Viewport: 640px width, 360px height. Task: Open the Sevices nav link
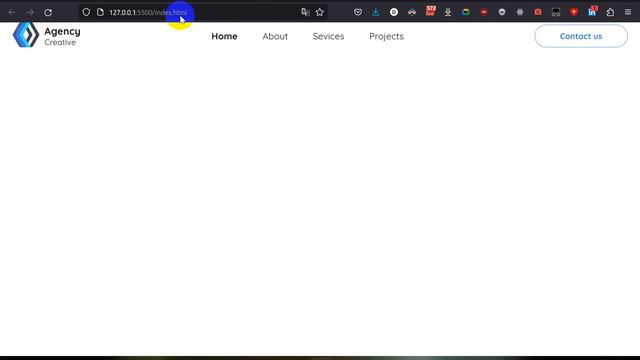329,36
